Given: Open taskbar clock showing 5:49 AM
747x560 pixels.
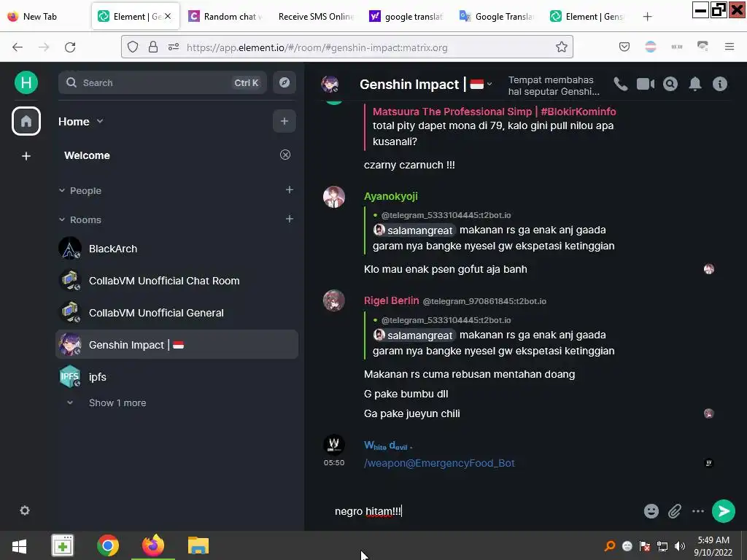Looking at the screenshot, I should pos(713,546).
